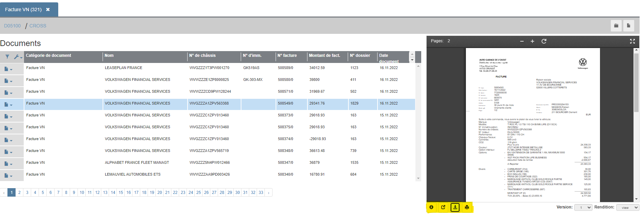The width and height of the screenshot is (644, 222).
Task: Click scroll down arrow of preview
Action: [x=636, y=199]
